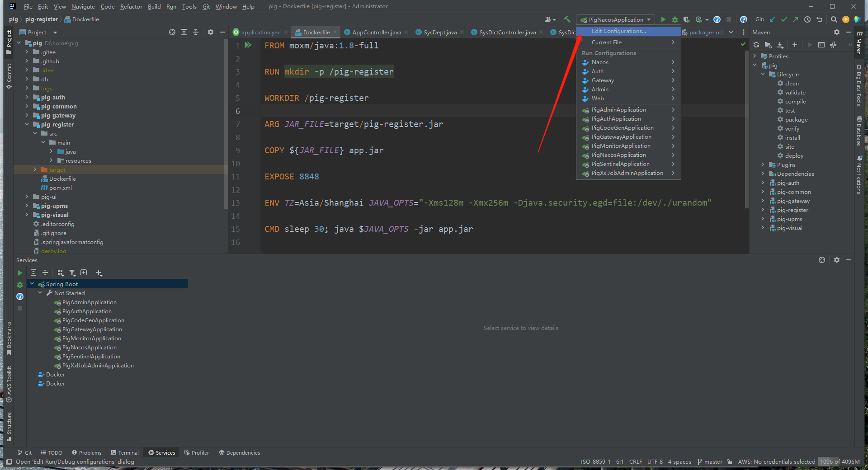The width and height of the screenshot is (868, 470).
Task: Open Current File submenu
Action: point(628,42)
